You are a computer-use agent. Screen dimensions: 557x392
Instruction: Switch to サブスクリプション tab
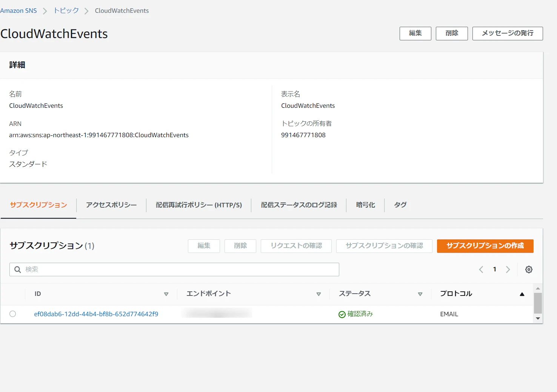coord(38,205)
